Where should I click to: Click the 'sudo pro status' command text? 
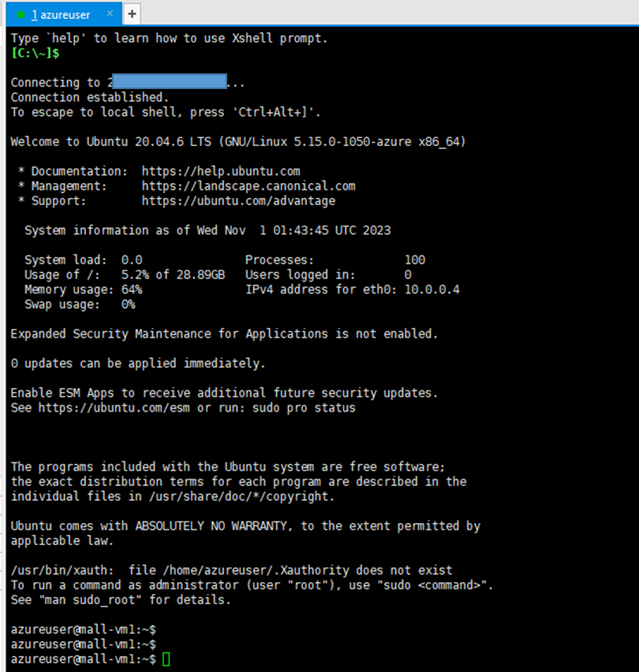point(304,408)
